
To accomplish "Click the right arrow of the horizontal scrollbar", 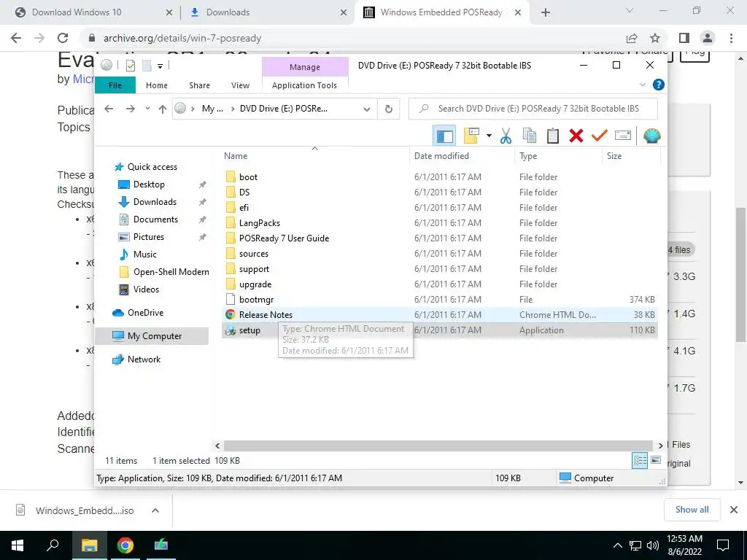I will tap(660, 446).
